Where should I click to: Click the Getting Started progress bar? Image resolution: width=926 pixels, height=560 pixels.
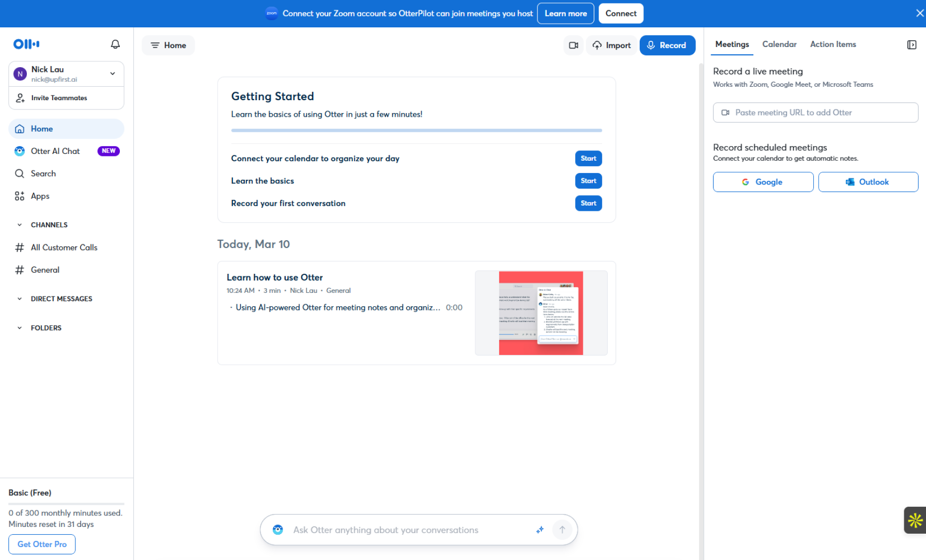point(416,131)
